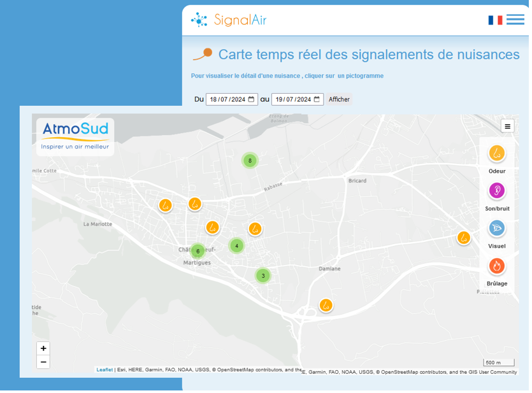
Task: Click the Afficher button
Action: 339,99
